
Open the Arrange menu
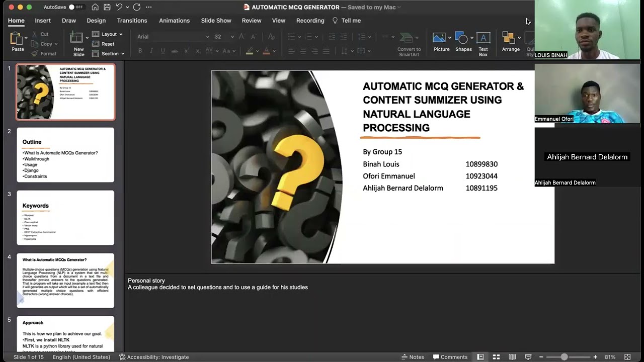(510, 42)
